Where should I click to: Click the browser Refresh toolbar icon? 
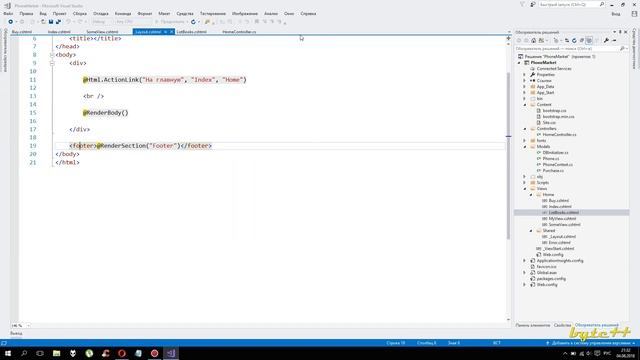[193, 22]
